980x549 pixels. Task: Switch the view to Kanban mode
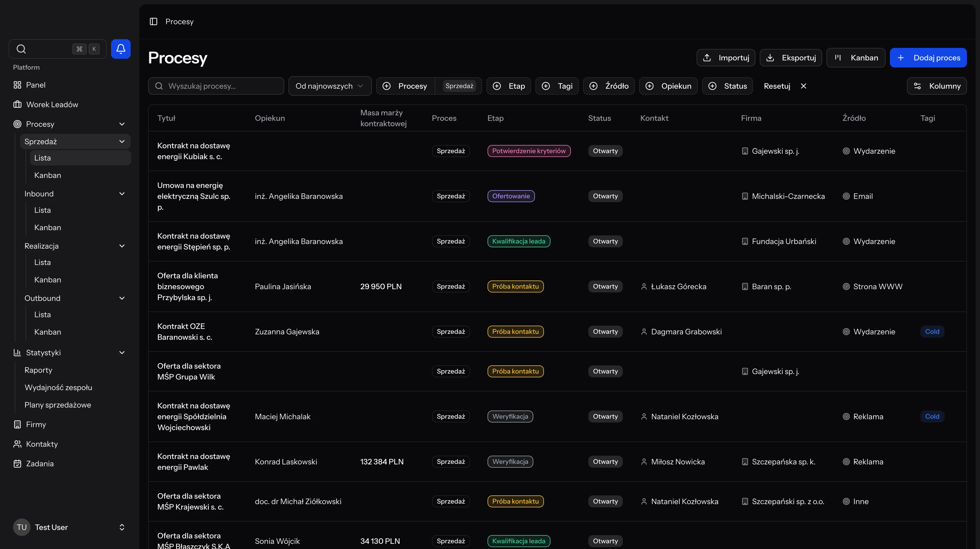(855, 57)
